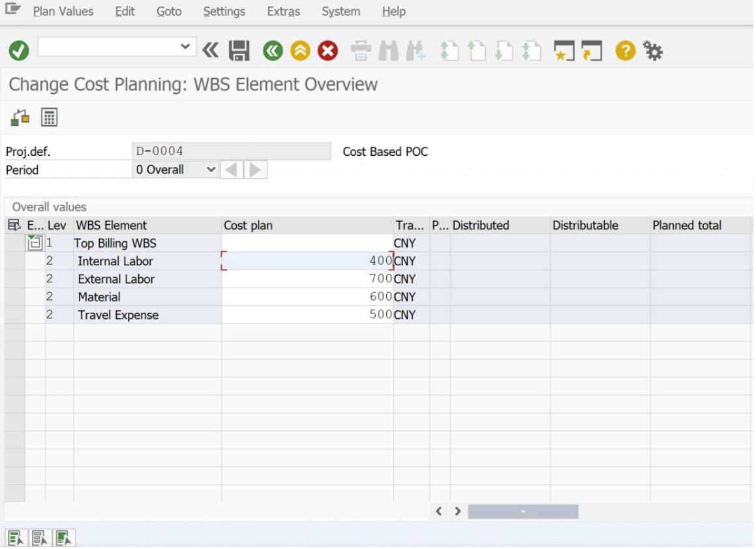
Task: Click the horizontal scrollbar left arrow
Action: pos(439,512)
